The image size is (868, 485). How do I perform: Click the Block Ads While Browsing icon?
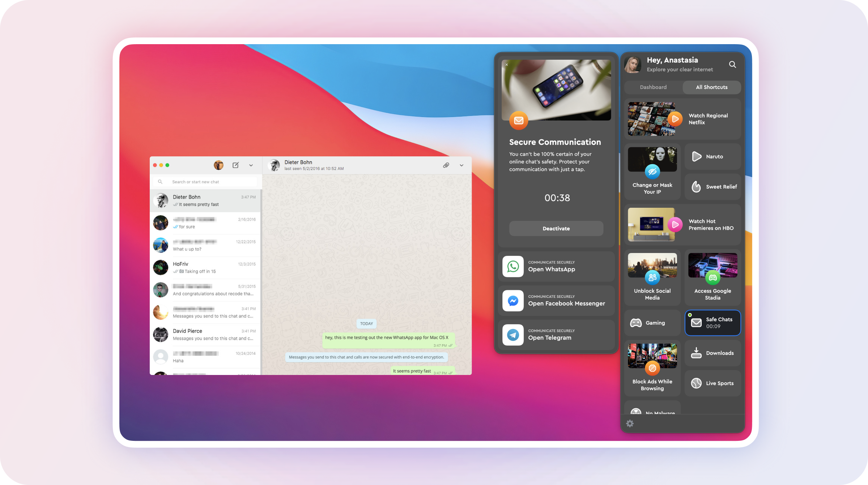coord(652,368)
